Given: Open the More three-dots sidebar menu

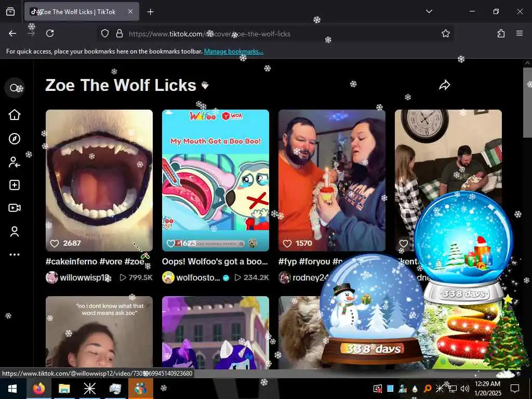Looking at the screenshot, I should (x=14, y=255).
